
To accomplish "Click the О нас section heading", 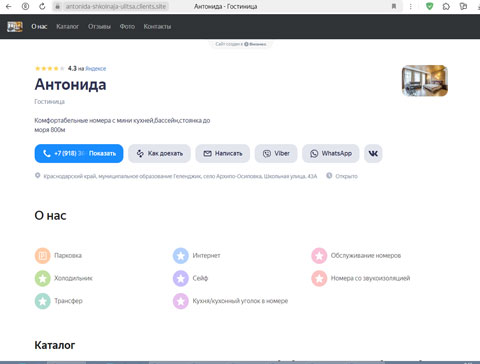I will tap(50, 216).
